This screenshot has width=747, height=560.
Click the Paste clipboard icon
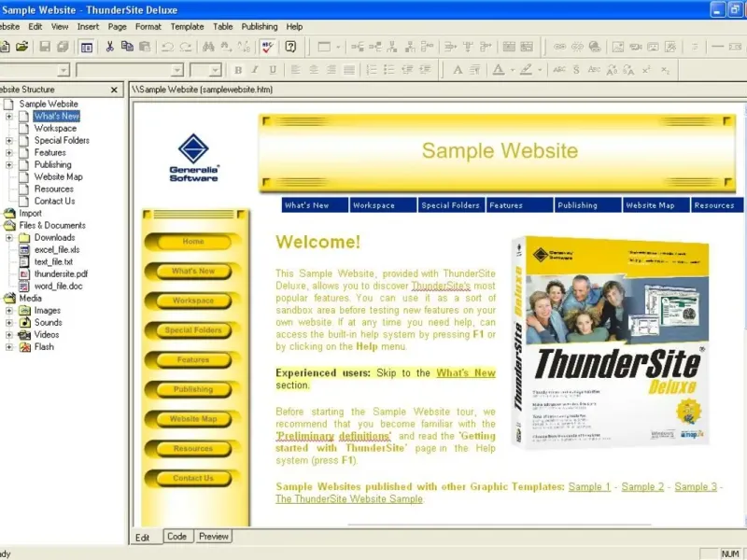click(x=145, y=47)
